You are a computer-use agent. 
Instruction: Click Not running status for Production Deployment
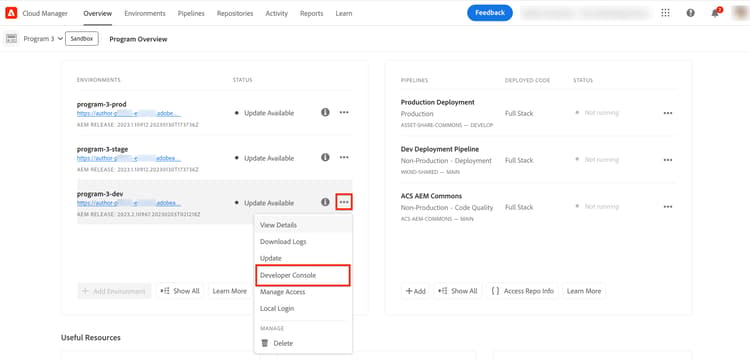click(x=601, y=113)
